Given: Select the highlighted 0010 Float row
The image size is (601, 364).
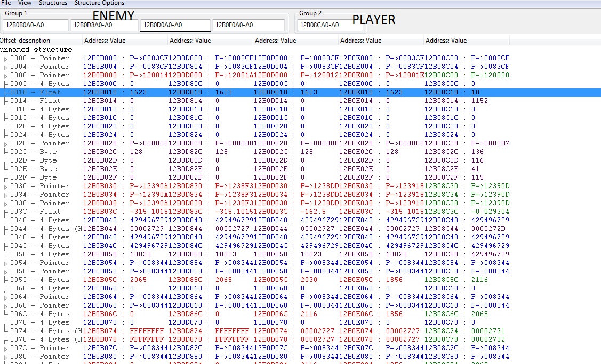Looking at the screenshot, I should pyautogui.click(x=35, y=92).
